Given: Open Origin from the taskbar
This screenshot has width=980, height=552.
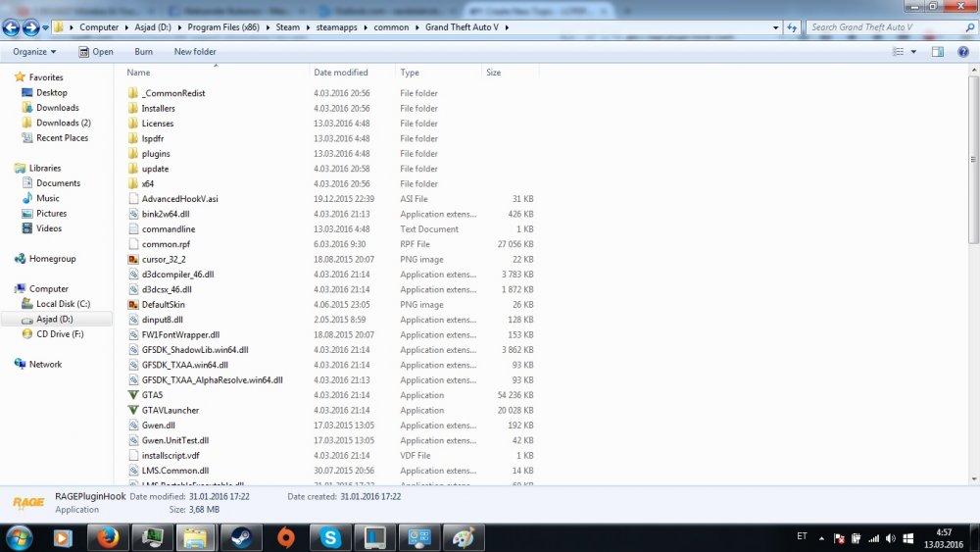Looking at the screenshot, I should (x=285, y=537).
